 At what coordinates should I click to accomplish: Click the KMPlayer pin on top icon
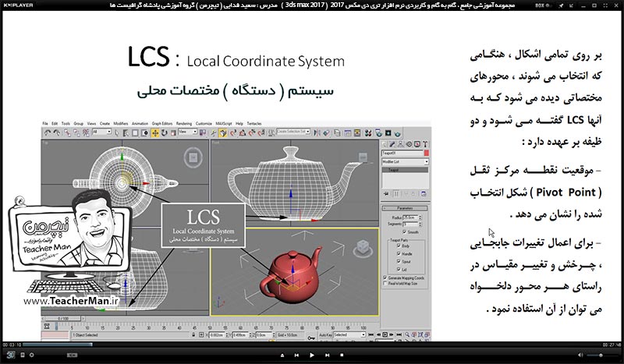pos(562,5)
